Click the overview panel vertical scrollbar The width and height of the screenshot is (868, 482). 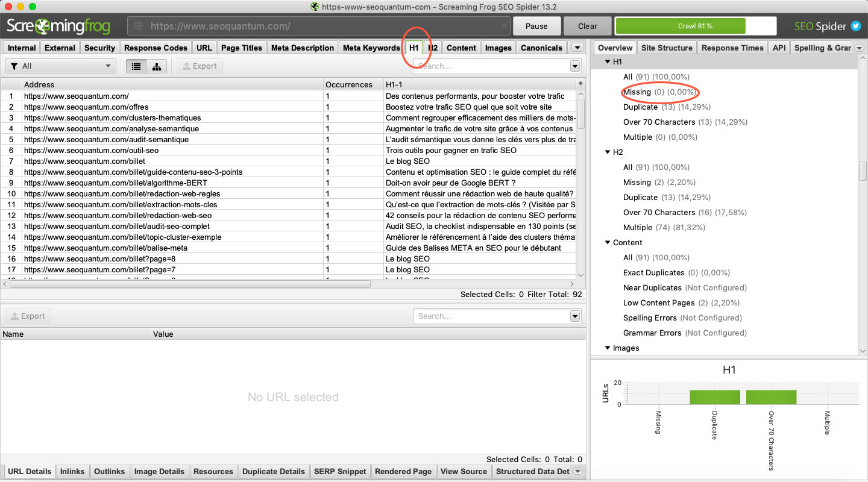(863, 171)
